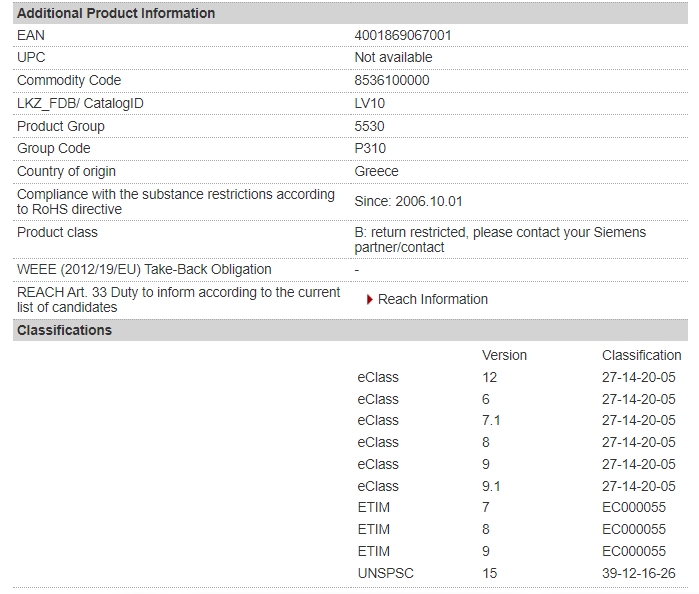Click the LV10 catalog ID value
The image size is (699, 594).
click(x=370, y=103)
